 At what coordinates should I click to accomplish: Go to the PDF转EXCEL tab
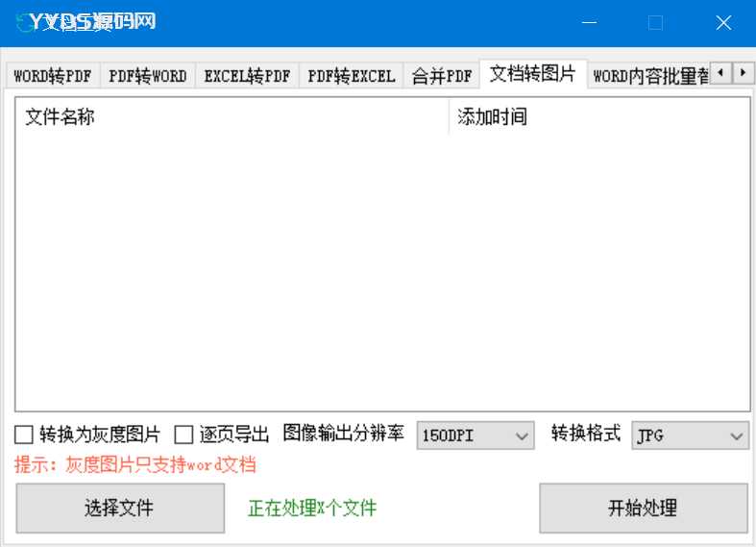click(x=351, y=76)
